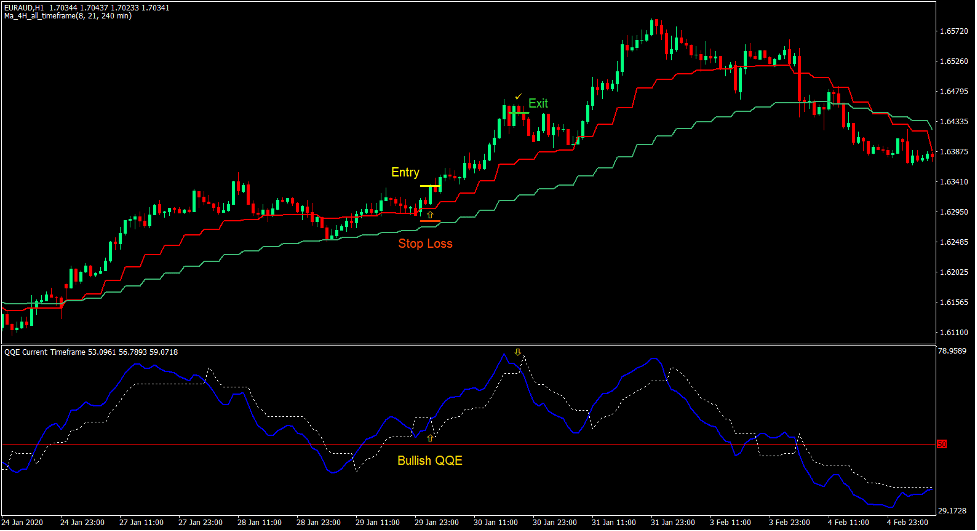This screenshot has height=531, width=977.
Task: Click the 78.9589 QQE scale value
Action: 955,351
